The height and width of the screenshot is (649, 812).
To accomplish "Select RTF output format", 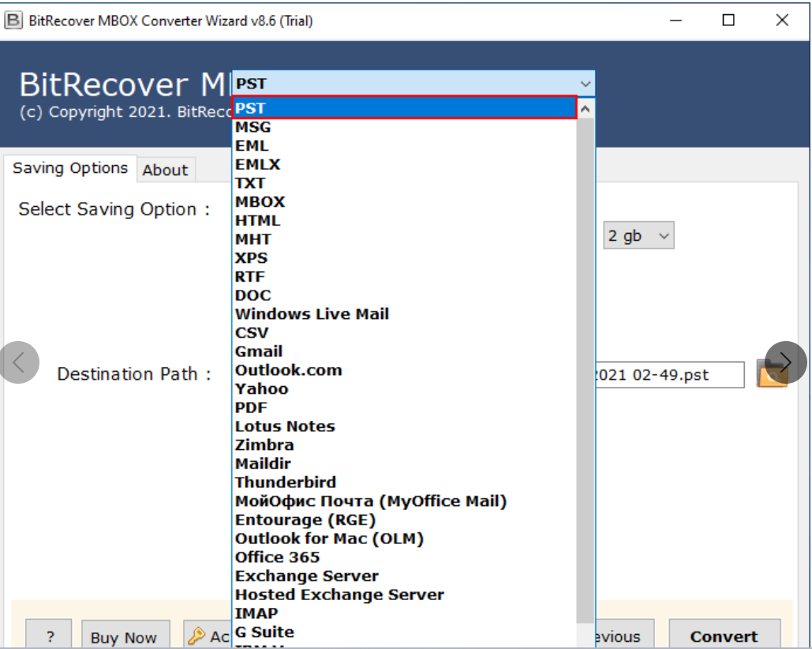I will point(405,276).
